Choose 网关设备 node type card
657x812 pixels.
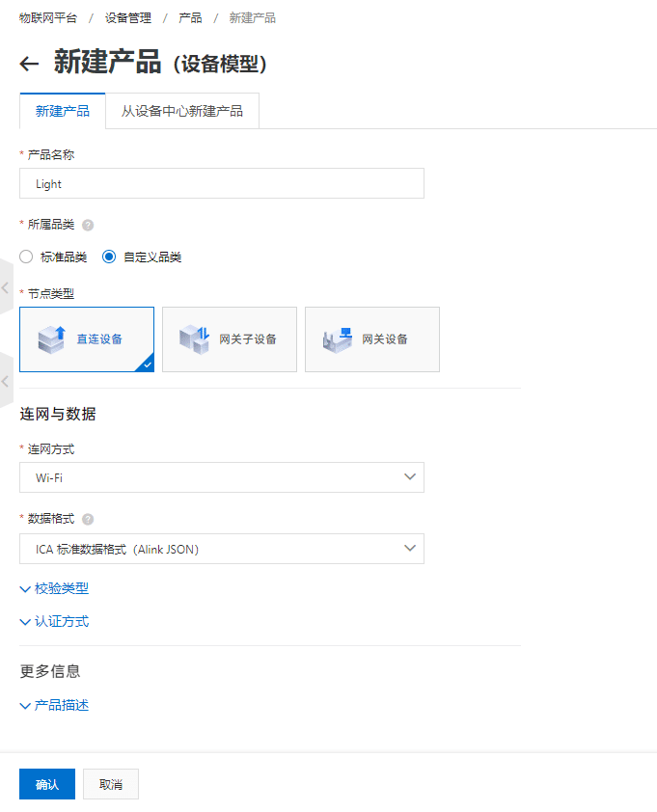tap(372, 339)
